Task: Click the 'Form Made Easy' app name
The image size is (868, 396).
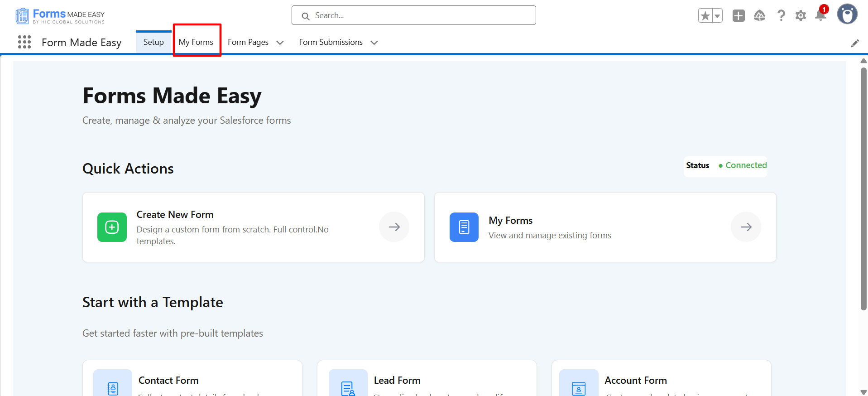Action: (x=82, y=43)
